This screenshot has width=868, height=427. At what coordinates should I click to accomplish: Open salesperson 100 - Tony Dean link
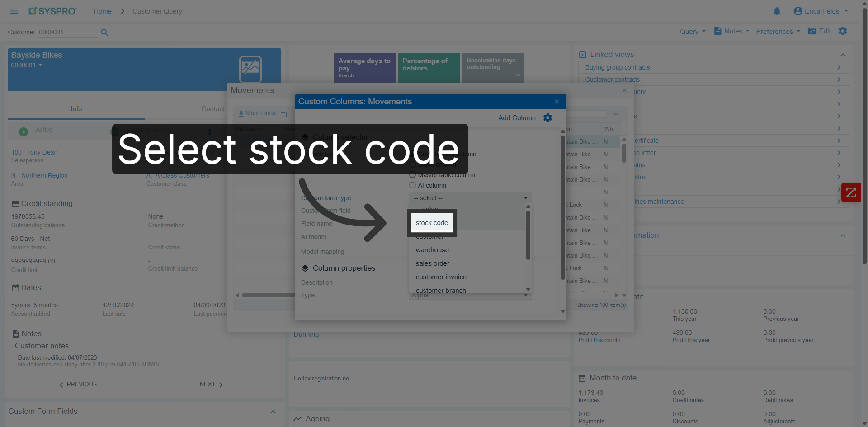tap(34, 152)
